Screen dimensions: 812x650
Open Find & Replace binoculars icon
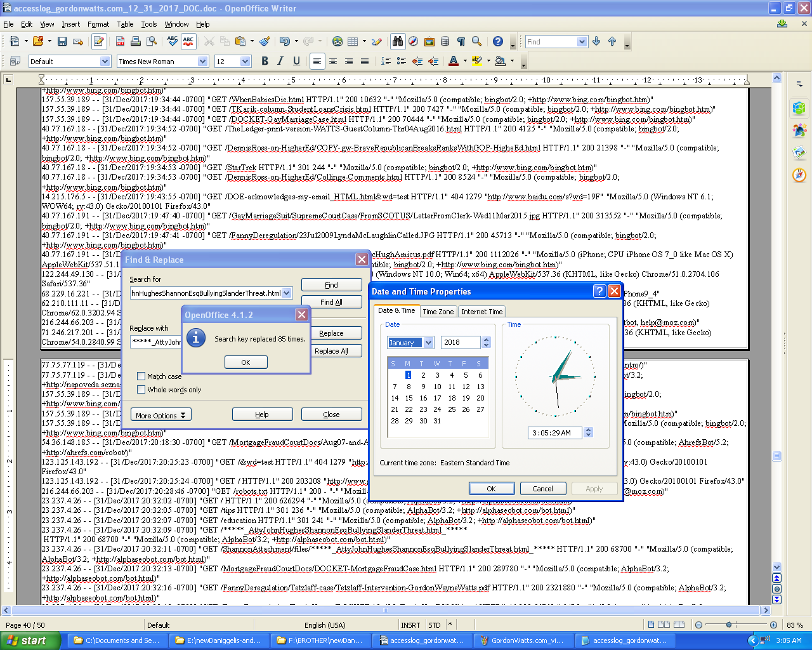tap(398, 41)
